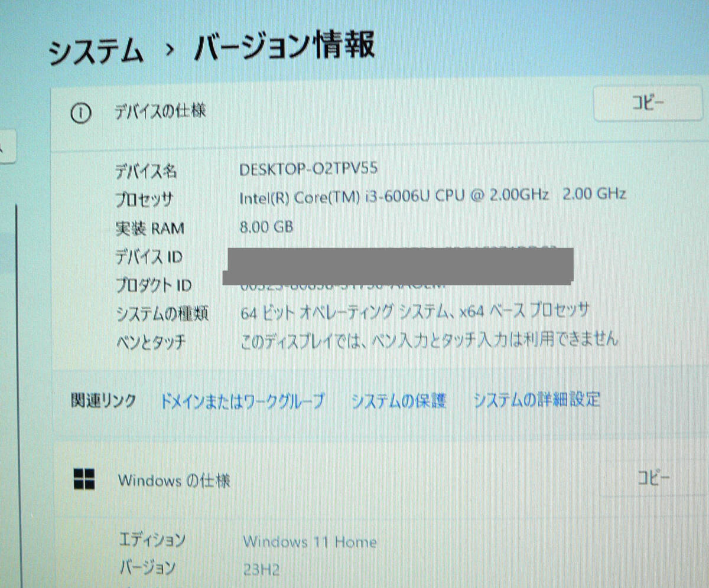Click the プロセッサ label
Image resolution: width=709 pixels, height=588 pixels.
(x=144, y=200)
